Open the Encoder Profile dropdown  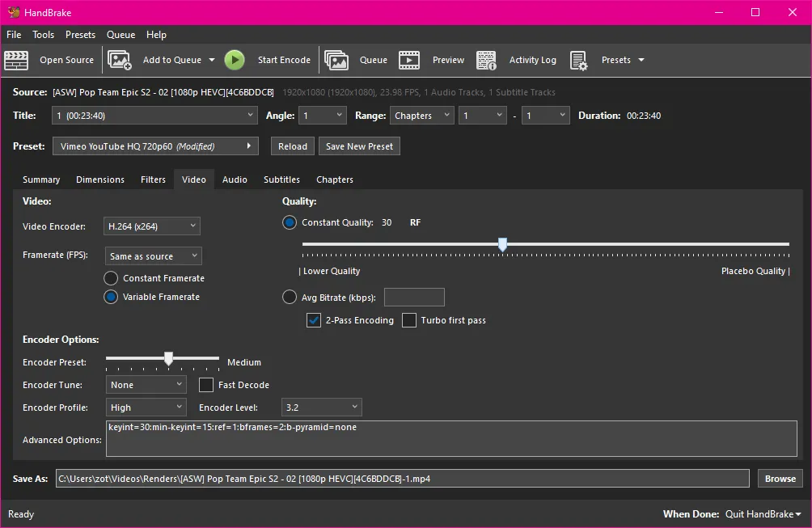point(146,408)
